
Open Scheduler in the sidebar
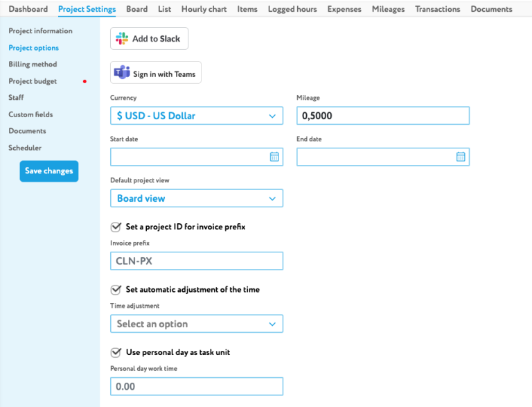(x=25, y=148)
